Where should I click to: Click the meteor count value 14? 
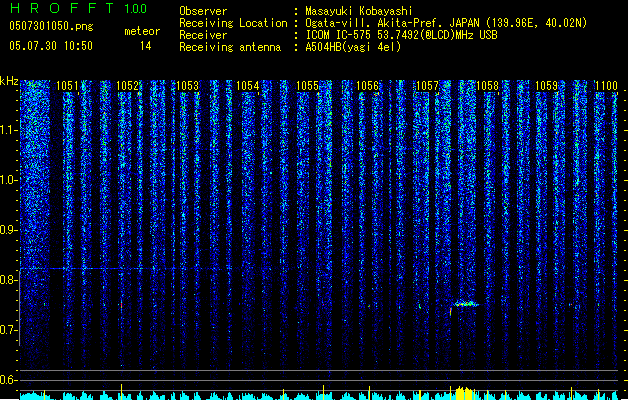(x=146, y=46)
